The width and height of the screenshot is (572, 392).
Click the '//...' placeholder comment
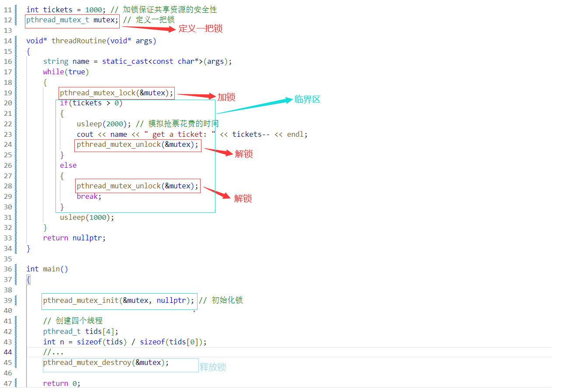53,352
